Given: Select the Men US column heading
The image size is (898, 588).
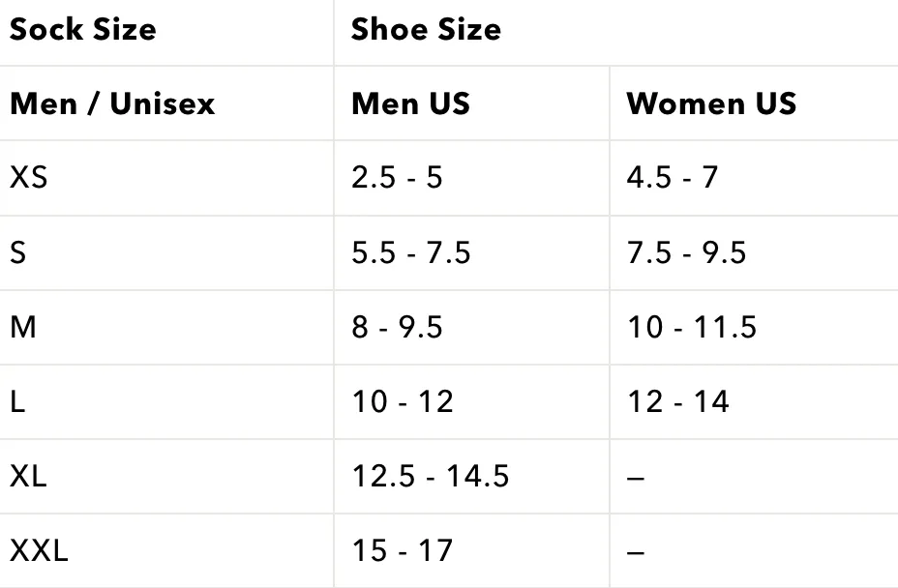Looking at the screenshot, I should tap(410, 103).
